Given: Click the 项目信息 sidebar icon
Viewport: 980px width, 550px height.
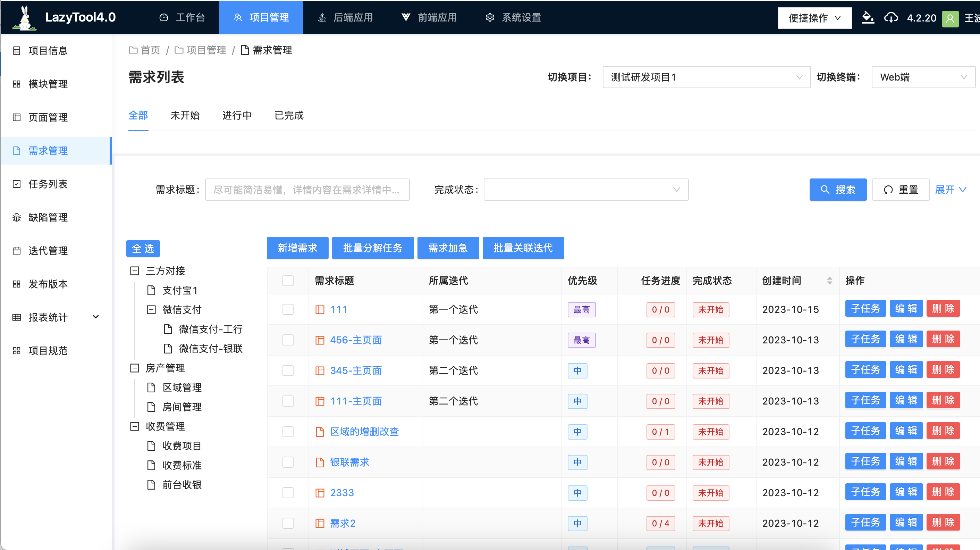Looking at the screenshot, I should pos(16,51).
